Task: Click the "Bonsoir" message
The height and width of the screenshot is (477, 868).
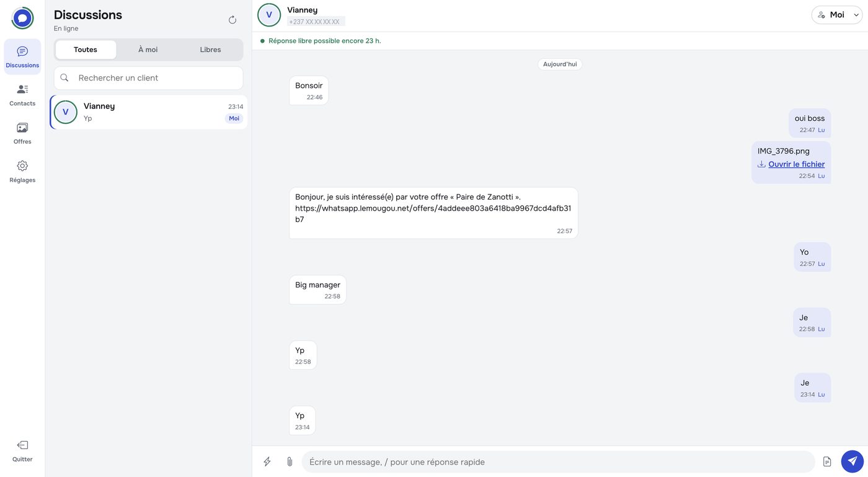Action: [x=309, y=90]
